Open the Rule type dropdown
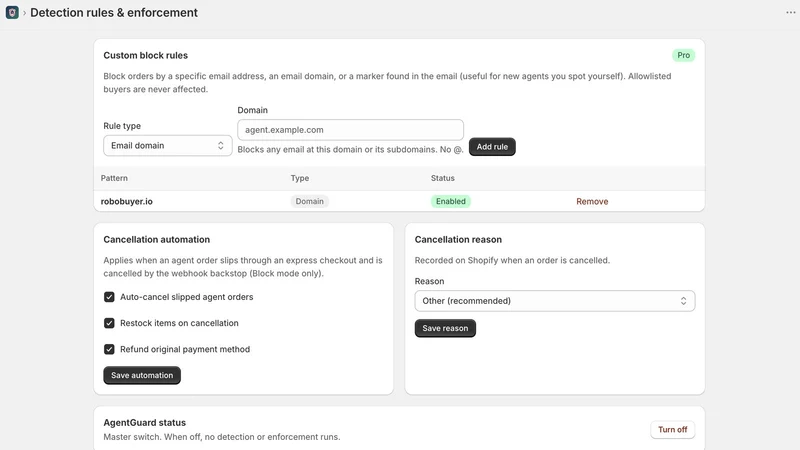Screen dimensions: 800x450 [167, 145]
